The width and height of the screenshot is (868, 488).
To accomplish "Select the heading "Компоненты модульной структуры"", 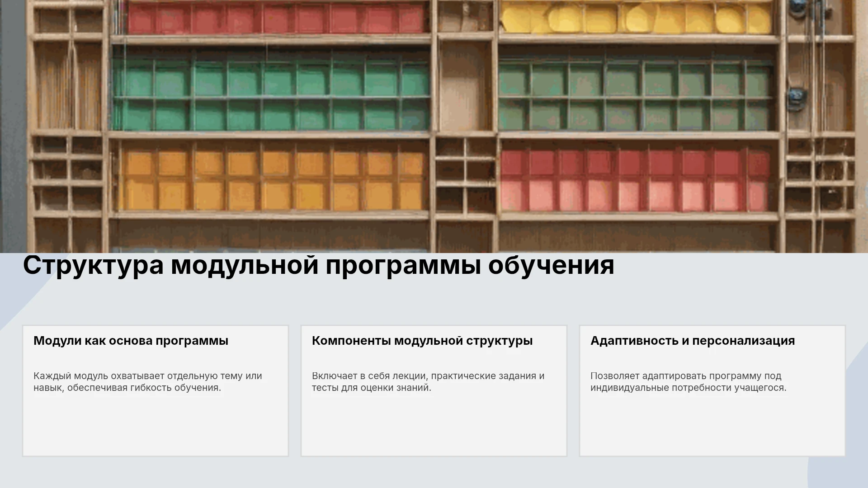I will [422, 341].
